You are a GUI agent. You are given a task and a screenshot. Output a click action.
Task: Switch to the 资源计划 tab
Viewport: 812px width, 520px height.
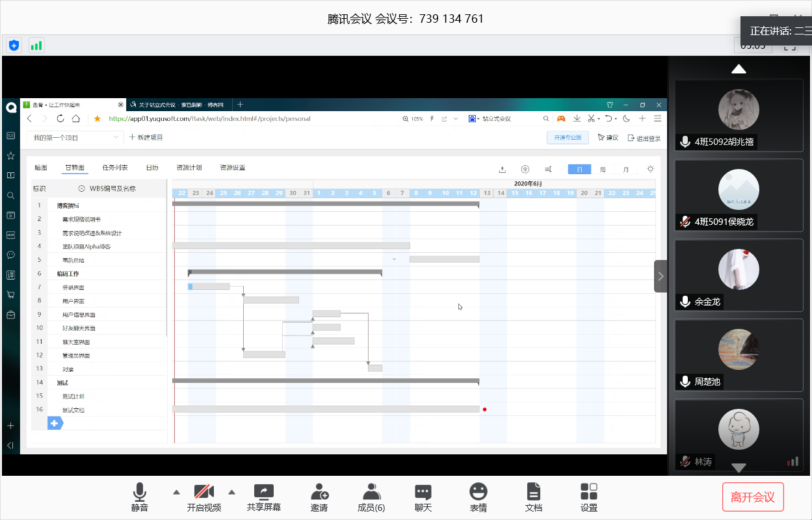coord(189,168)
